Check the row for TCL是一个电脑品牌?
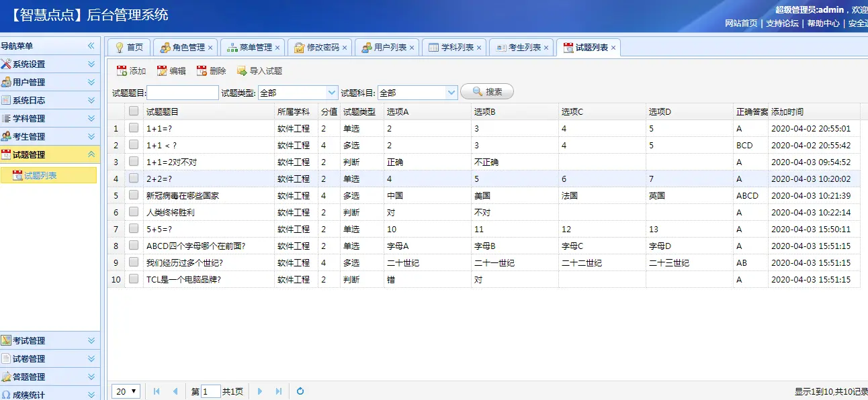This screenshot has height=400, width=868. [x=134, y=279]
